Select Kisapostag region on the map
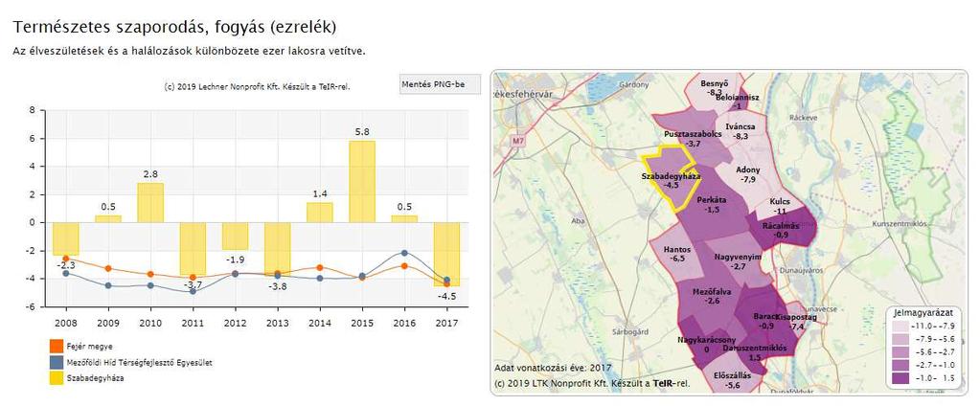 coord(795,319)
